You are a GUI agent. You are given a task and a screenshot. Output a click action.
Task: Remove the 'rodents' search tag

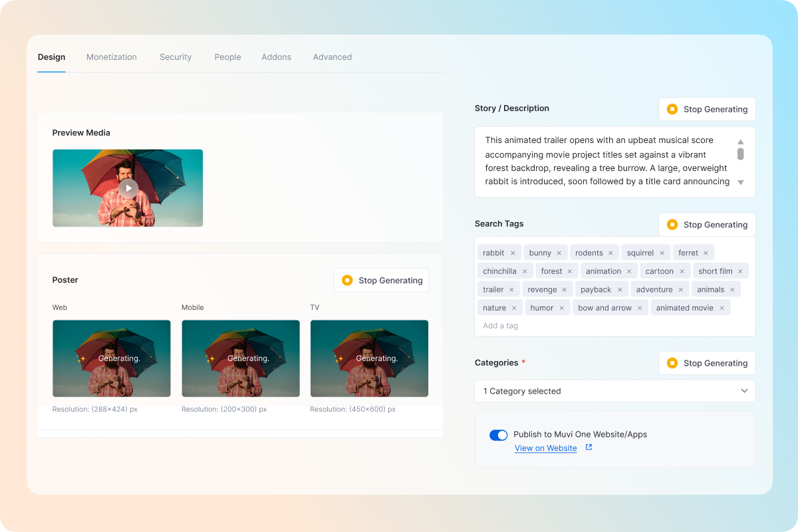(610, 253)
